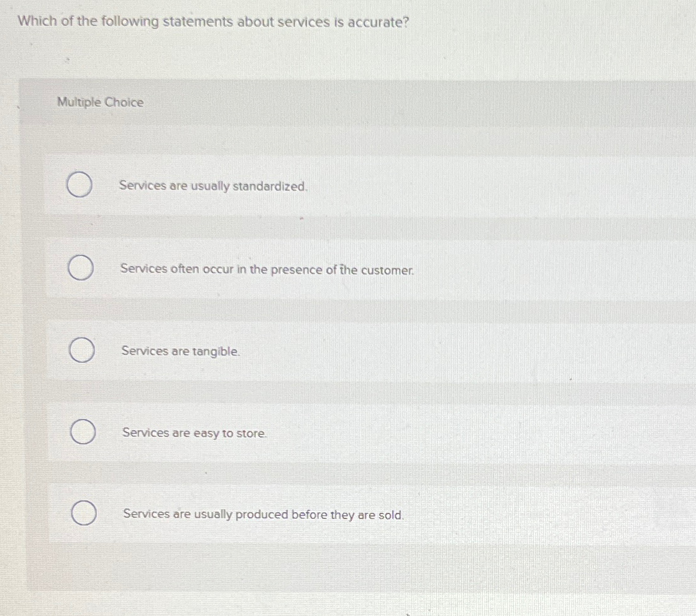Click the answer text 'Services are usually standardized.'
Viewport: 696px width, 616px height.
pyautogui.click(x=213, y=186)
